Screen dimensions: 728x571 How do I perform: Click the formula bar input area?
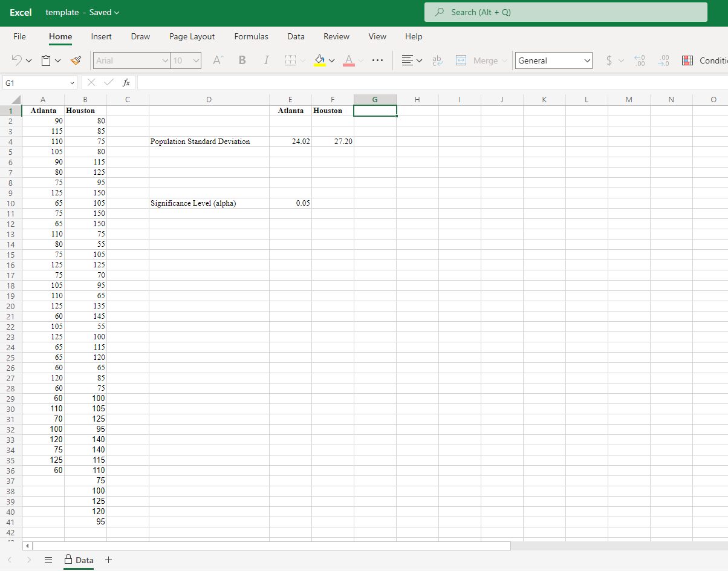[x=432, y=82]
